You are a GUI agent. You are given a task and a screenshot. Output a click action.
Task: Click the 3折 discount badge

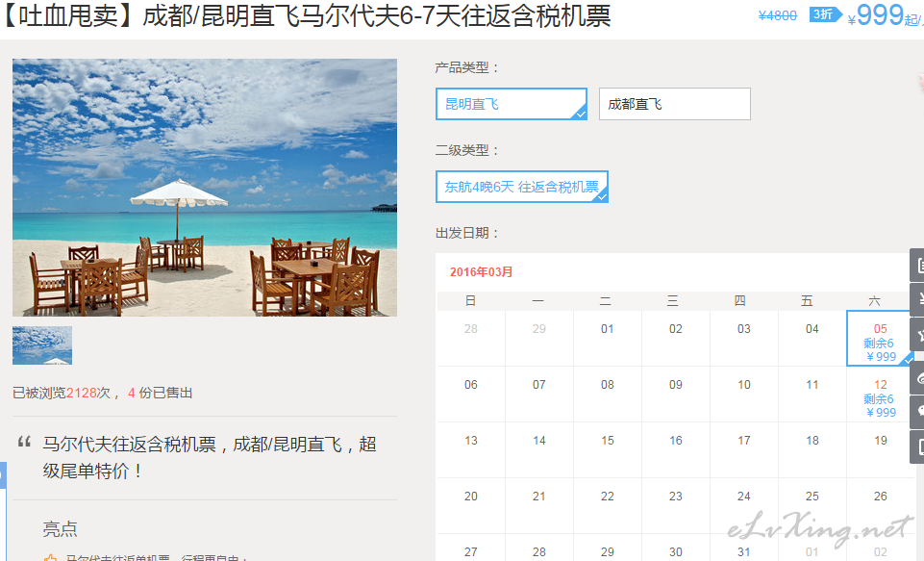pyautogui.click(x=824, y=14)
